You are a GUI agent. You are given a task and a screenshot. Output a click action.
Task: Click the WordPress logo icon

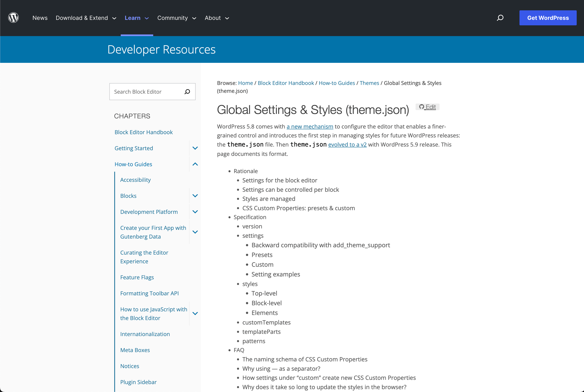pyautogui.click(x=14, y=18)
